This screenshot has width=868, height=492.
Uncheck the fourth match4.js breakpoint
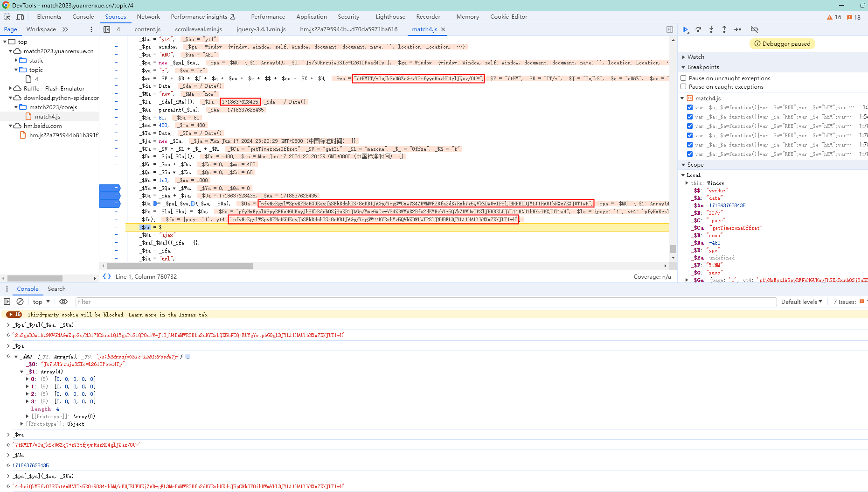coord(690,135)
